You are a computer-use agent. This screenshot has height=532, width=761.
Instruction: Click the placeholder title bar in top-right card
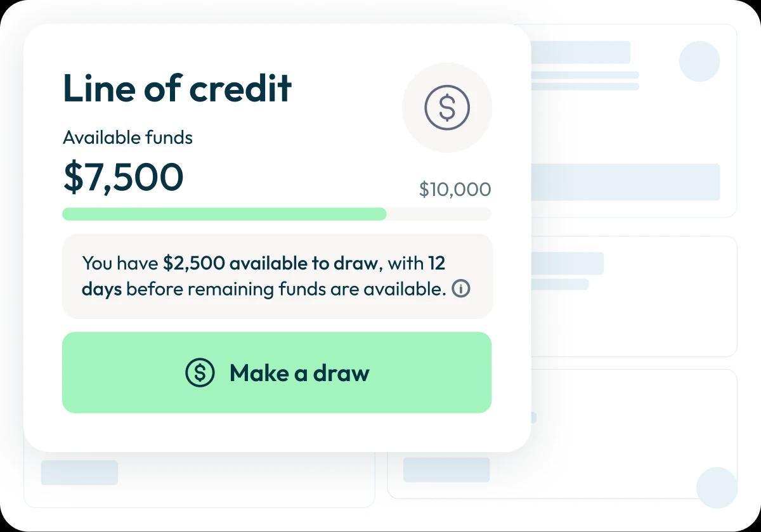tap(580, 53)
